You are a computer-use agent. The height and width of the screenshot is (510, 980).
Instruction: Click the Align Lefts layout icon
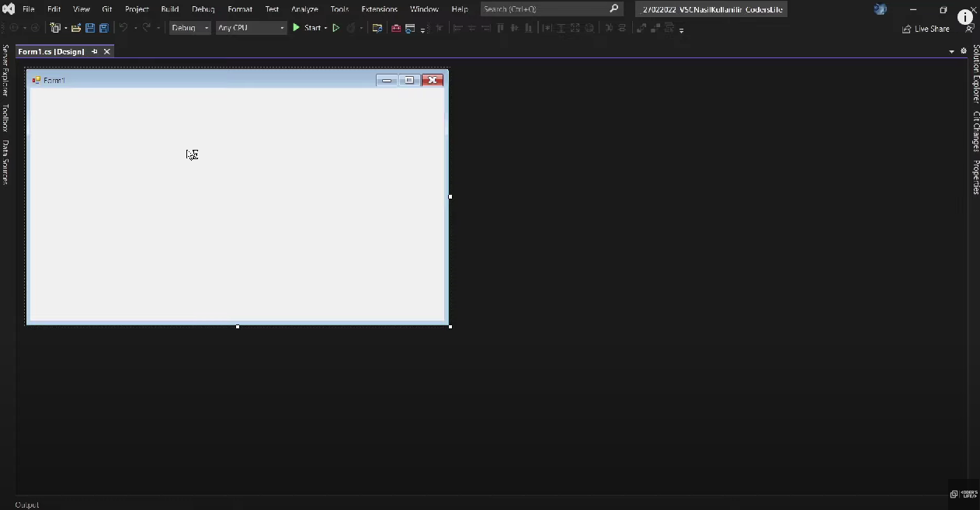[x=457, y=28]
